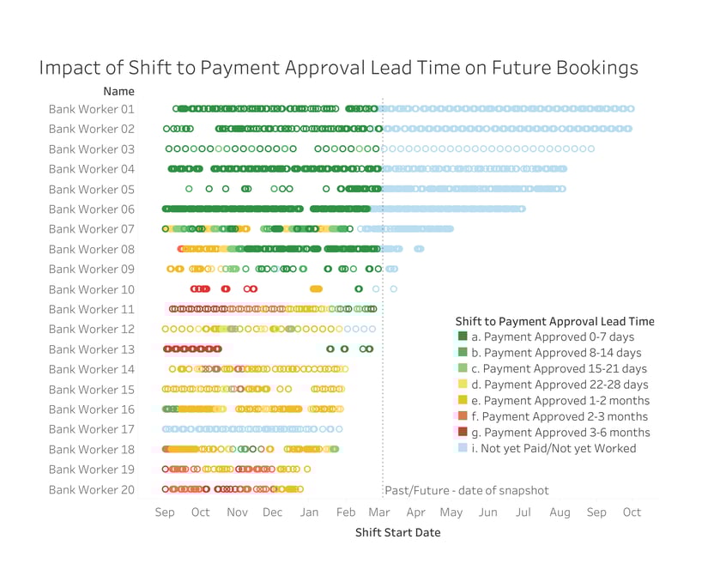Click the 'Name' column header
This screenshot has width=714, height=588.
(x=118, y=91)
